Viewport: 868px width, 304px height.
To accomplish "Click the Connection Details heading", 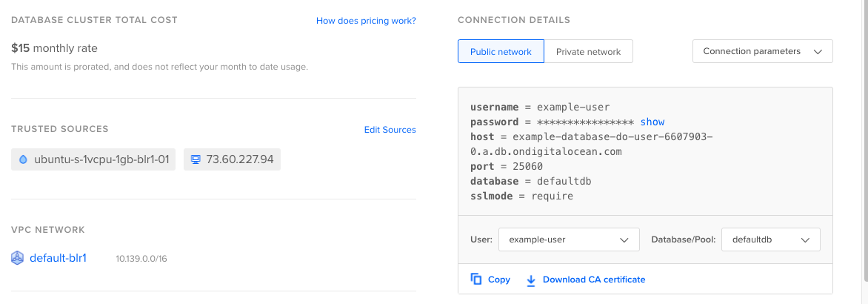I will 514,20.
